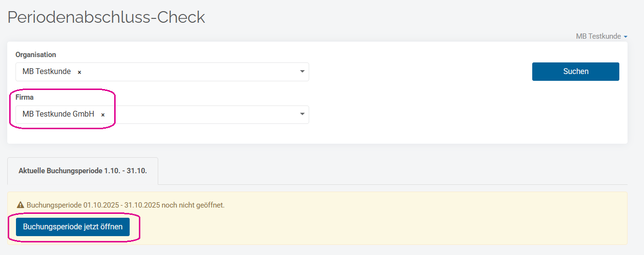644x255 pixels.
Task: Expand the Firma dropdown arrow
Action: (x=302, y=114)
